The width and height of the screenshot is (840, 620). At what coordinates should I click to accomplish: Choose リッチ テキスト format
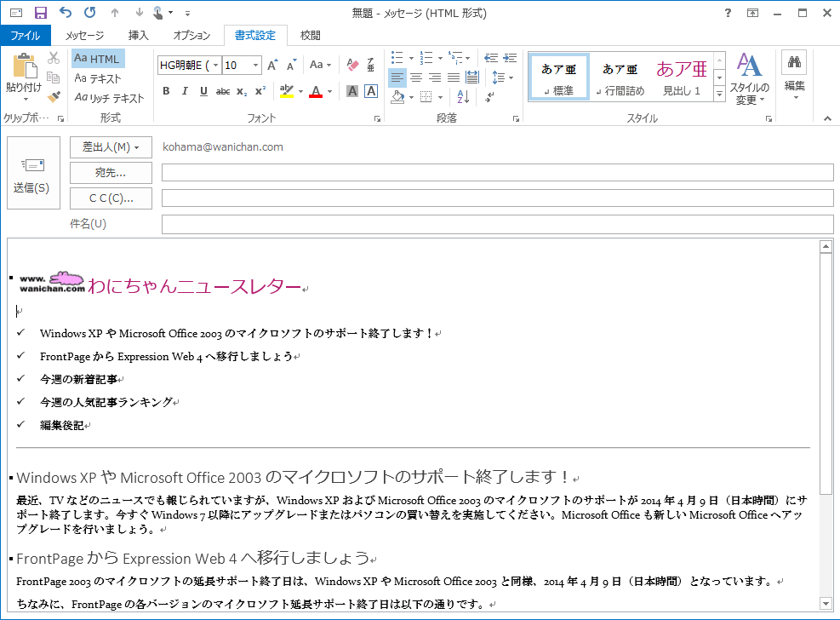pyautogui.click(x=109, y=98)
